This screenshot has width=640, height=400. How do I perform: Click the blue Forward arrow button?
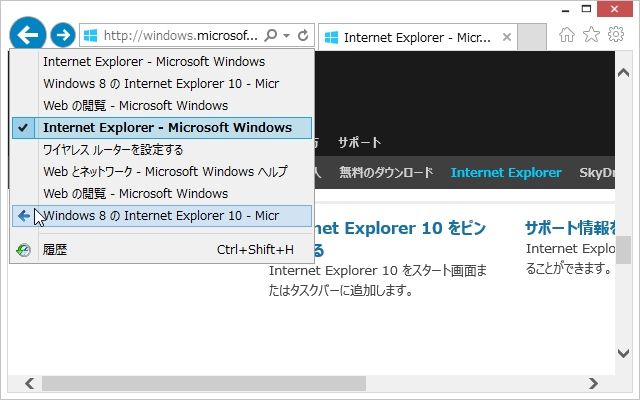(63, 35)
